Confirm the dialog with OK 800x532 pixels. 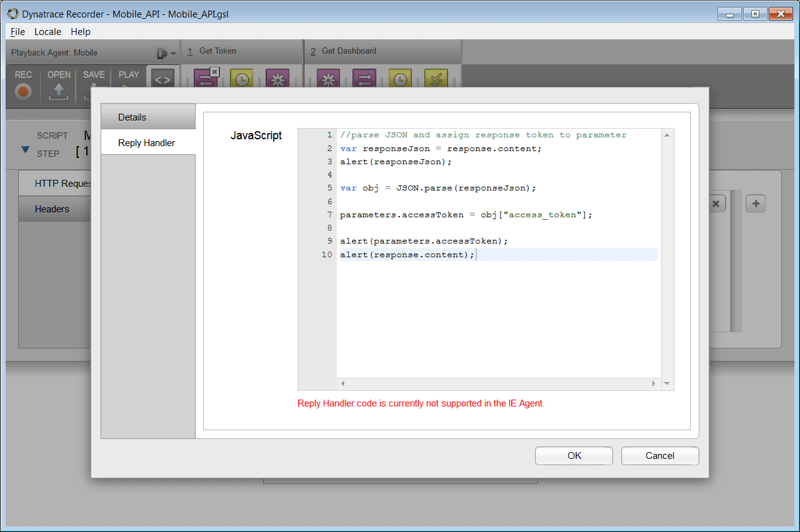574,456
